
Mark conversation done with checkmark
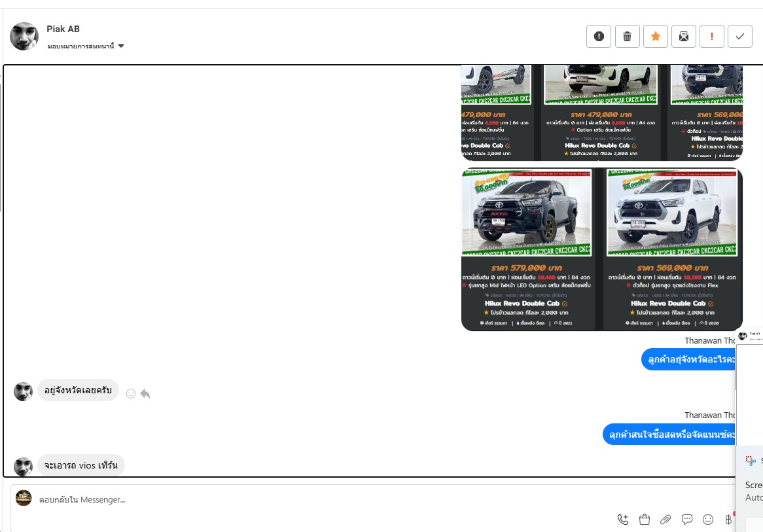[x=740, y=37]
